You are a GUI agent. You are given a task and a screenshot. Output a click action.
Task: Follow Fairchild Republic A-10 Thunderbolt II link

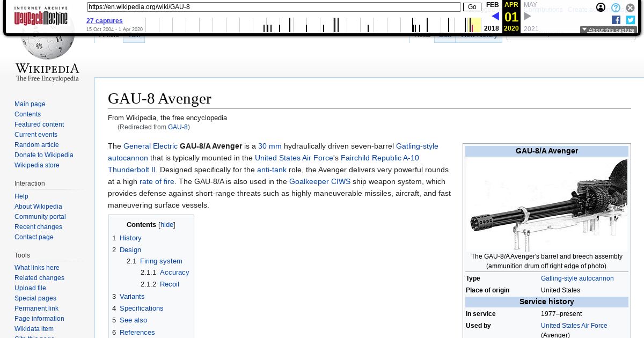click(379, 158)
